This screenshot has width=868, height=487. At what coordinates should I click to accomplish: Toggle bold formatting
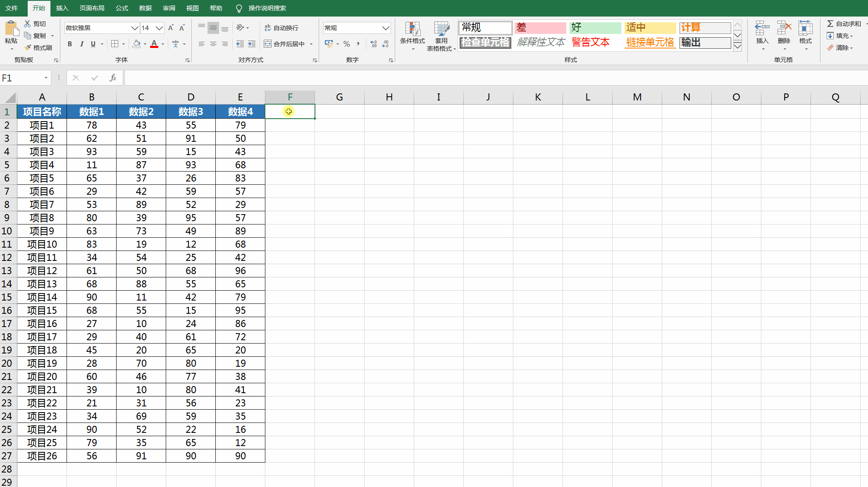(x=70, y=44)
